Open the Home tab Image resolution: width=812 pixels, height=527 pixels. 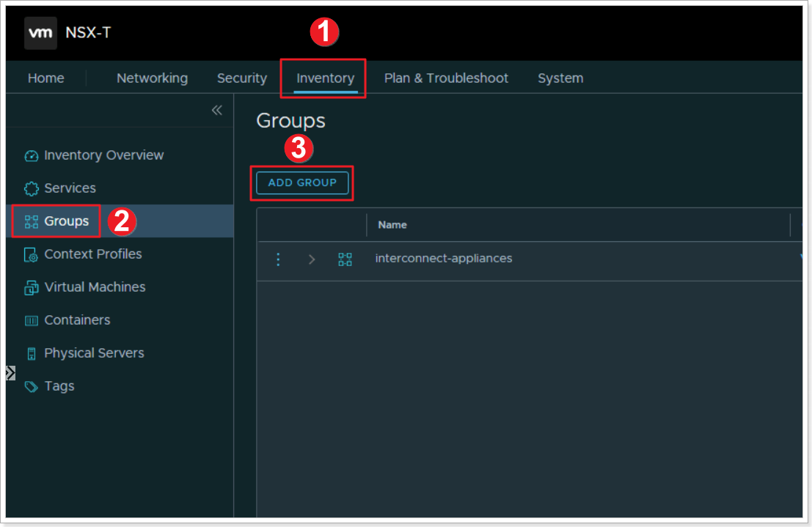[x=46, y=78]
